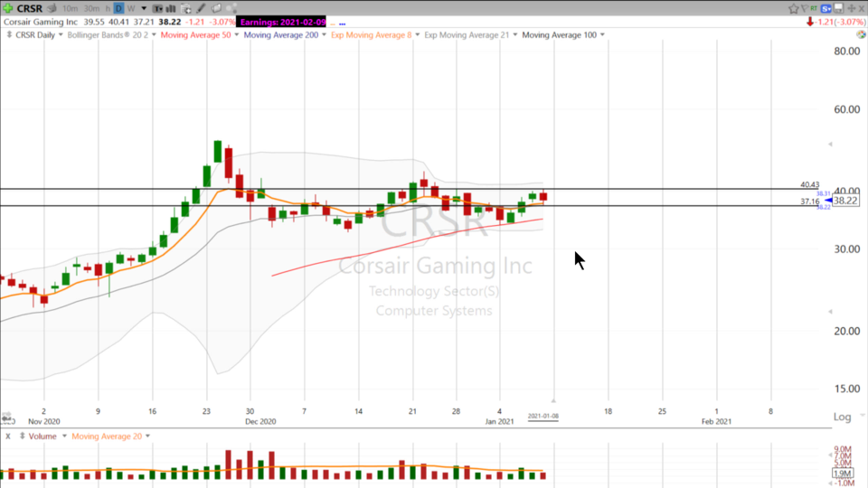
Task: Click the Earnings: 2021-02-09 label
Action: 281,22
